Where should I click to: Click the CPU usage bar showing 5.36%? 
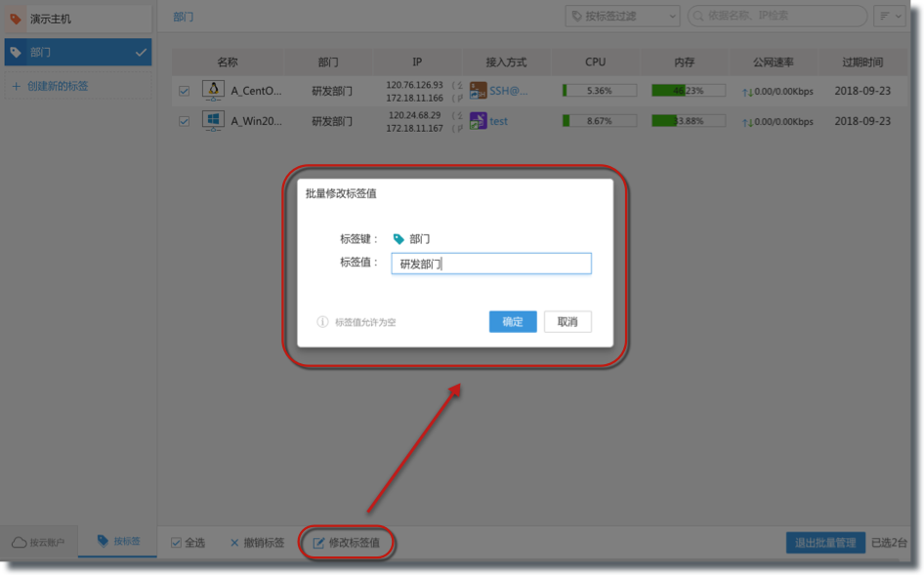click(600, 91)
